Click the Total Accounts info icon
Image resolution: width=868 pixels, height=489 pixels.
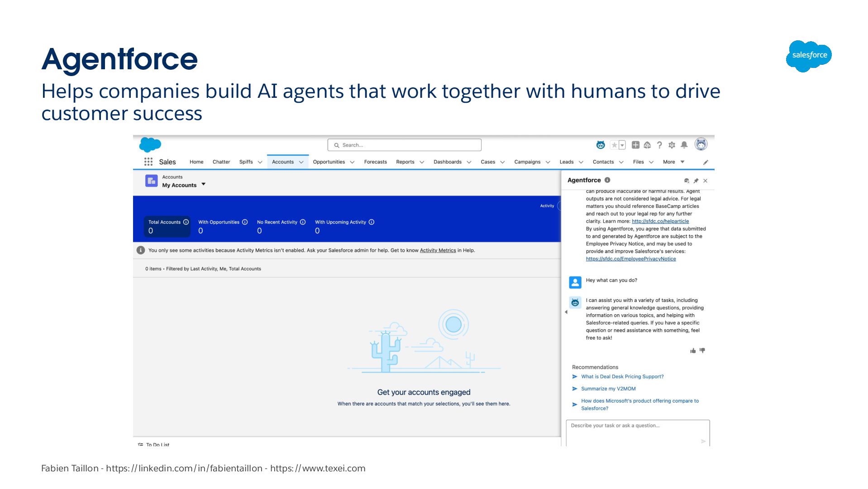[x=186, y=222]
